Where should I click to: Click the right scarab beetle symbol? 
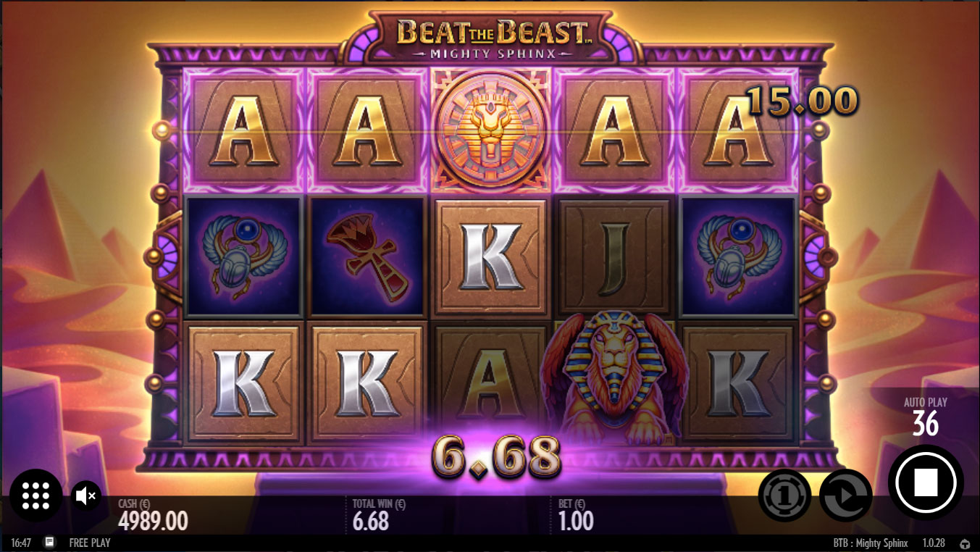pyautogui.click(x=739, y=256)
